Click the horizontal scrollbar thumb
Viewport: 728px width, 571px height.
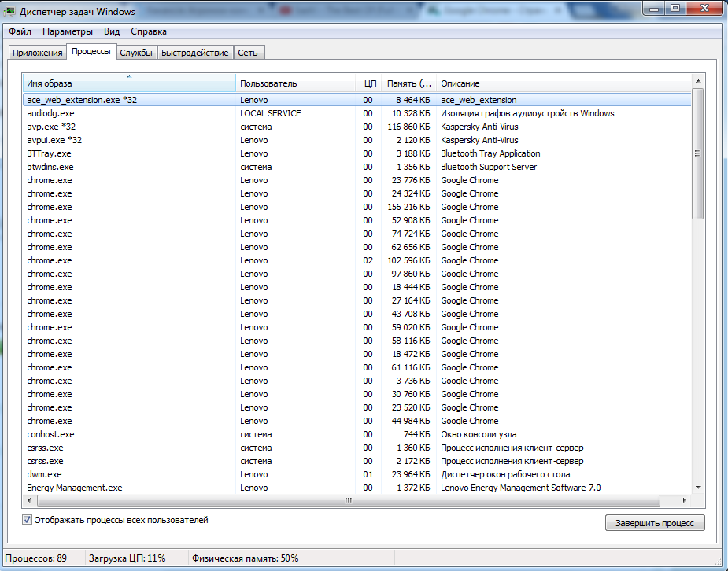point(348,500)
